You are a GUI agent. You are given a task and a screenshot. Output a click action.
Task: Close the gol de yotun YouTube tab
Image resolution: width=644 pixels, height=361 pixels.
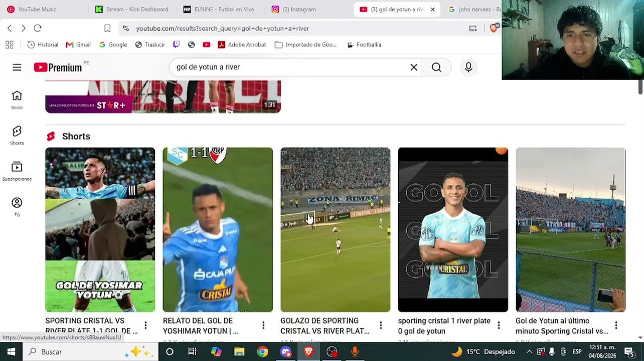433,10
